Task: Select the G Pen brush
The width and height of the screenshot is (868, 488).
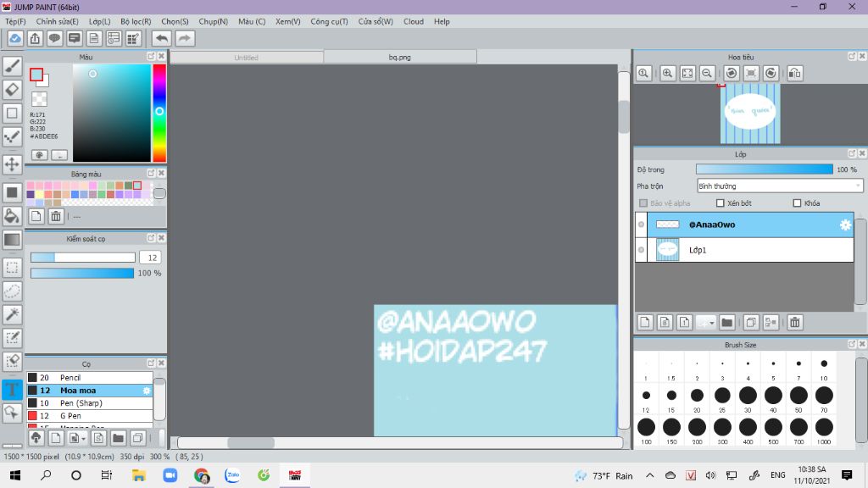Action: click(90, 415)
